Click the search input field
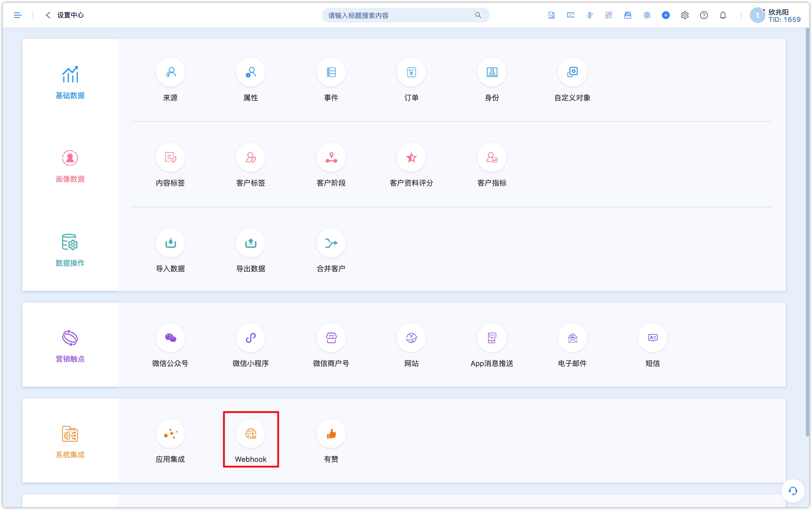 406,15
